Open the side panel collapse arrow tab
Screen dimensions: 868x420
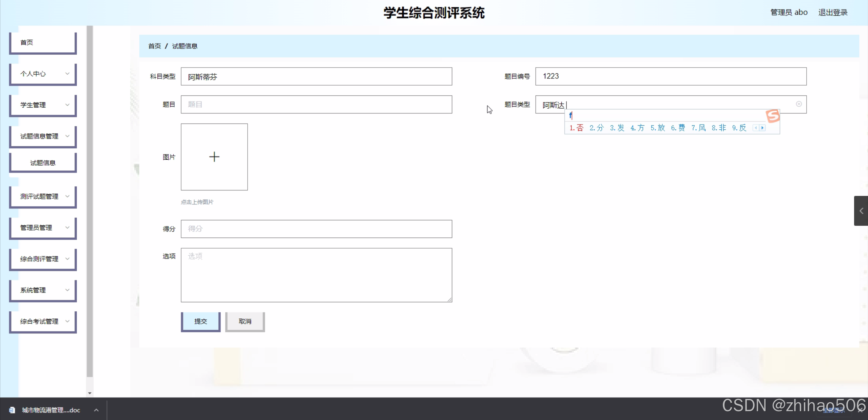(861, 211)
